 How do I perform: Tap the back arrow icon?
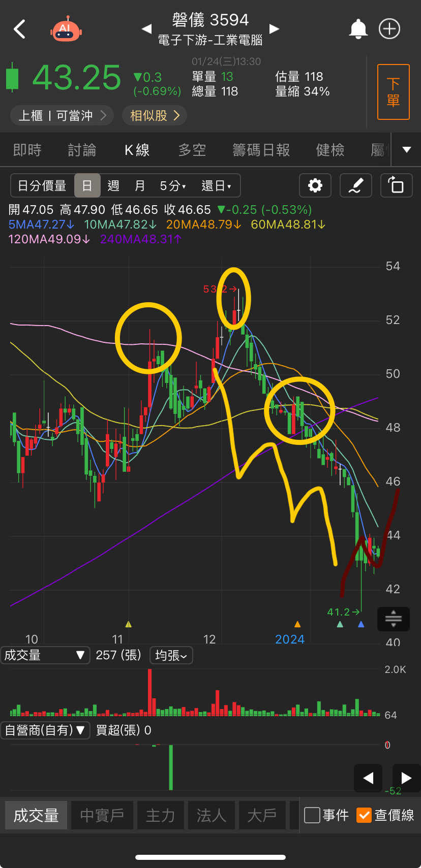coord(19,29)
